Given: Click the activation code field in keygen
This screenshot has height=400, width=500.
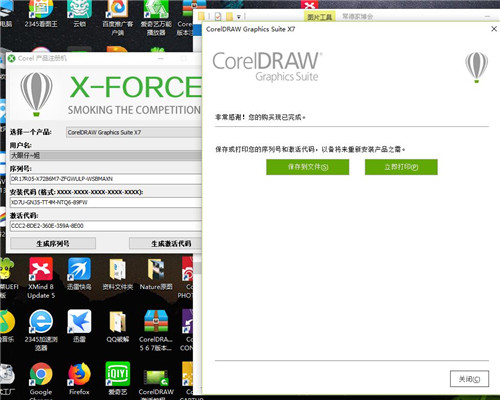Looking at the screenshot, I should tap(106, 226).
